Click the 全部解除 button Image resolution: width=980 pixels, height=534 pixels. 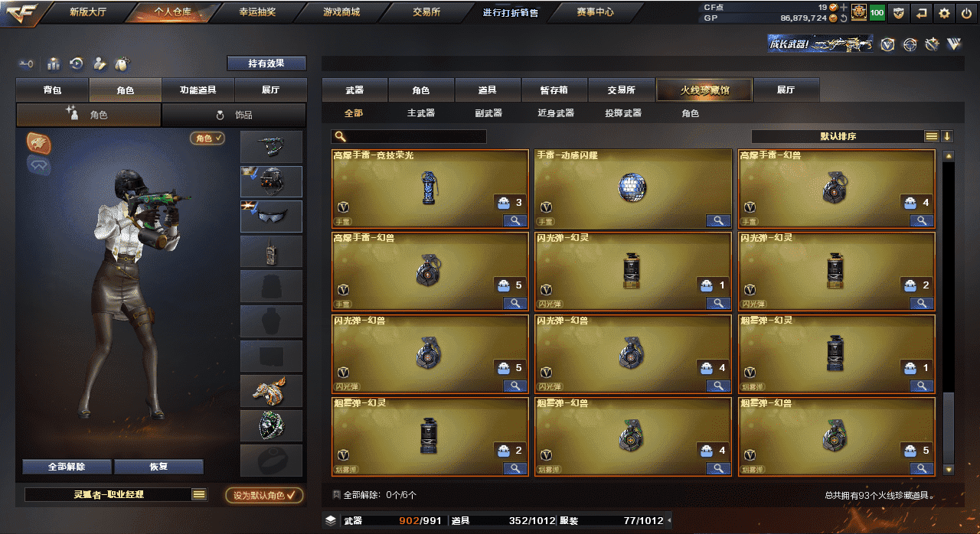(67, 467)
